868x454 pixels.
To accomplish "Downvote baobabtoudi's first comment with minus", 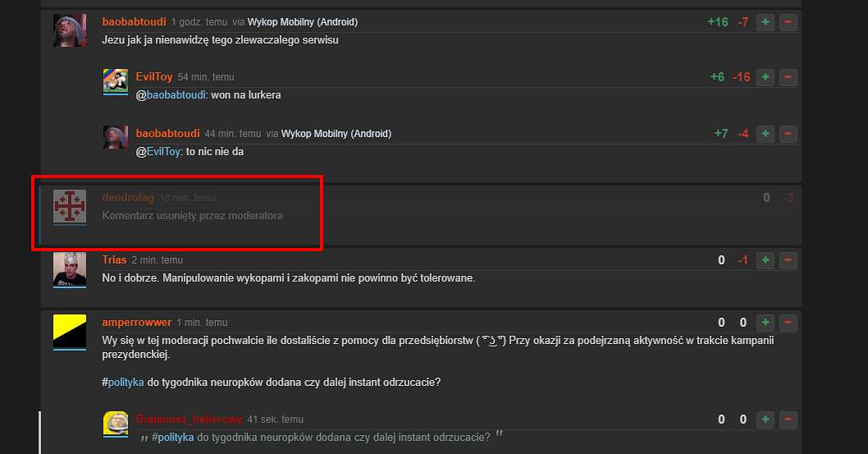I will (x=788, y=22).
